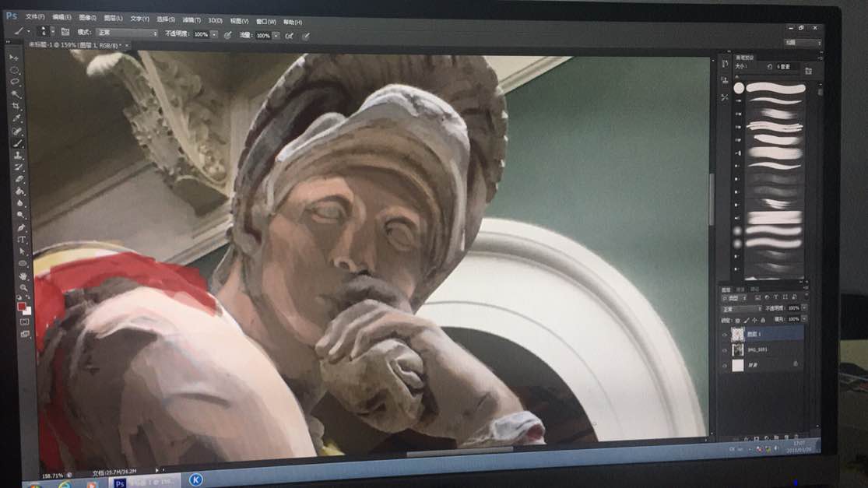Open the Brush panel toggle icon
Image resolution: width=868 pixels, height=488 pixels.
pos(65,32)
